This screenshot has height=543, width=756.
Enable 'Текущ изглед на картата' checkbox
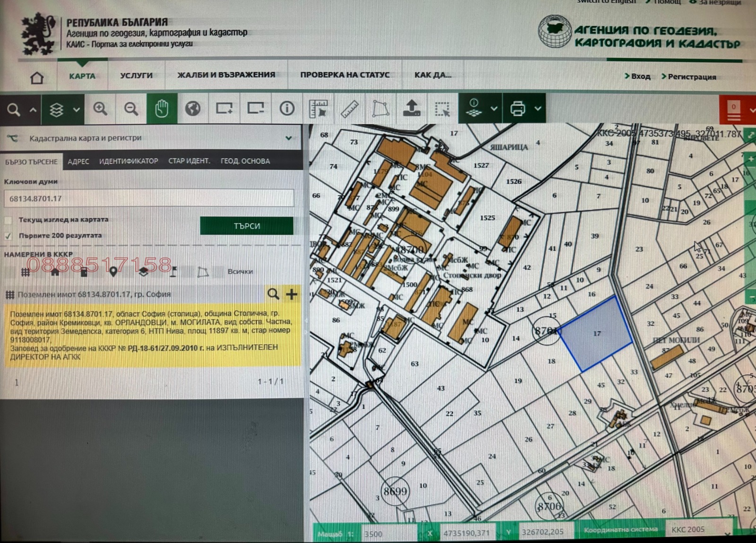click(x=9, y=220)
